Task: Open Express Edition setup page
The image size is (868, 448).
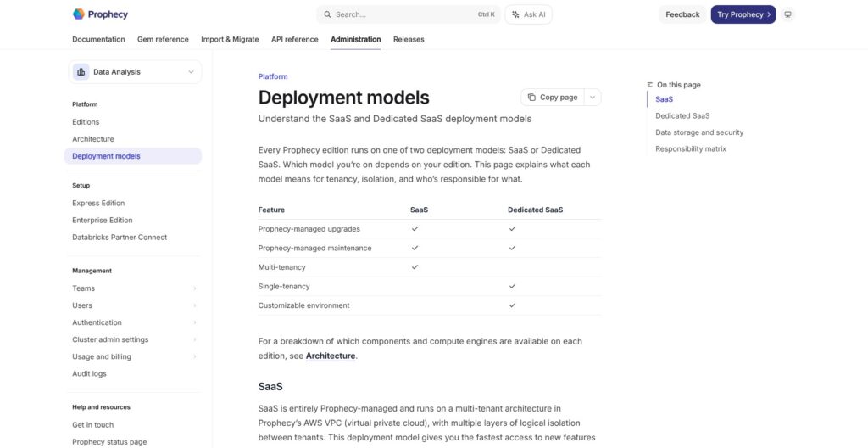Action: [98, 203]
